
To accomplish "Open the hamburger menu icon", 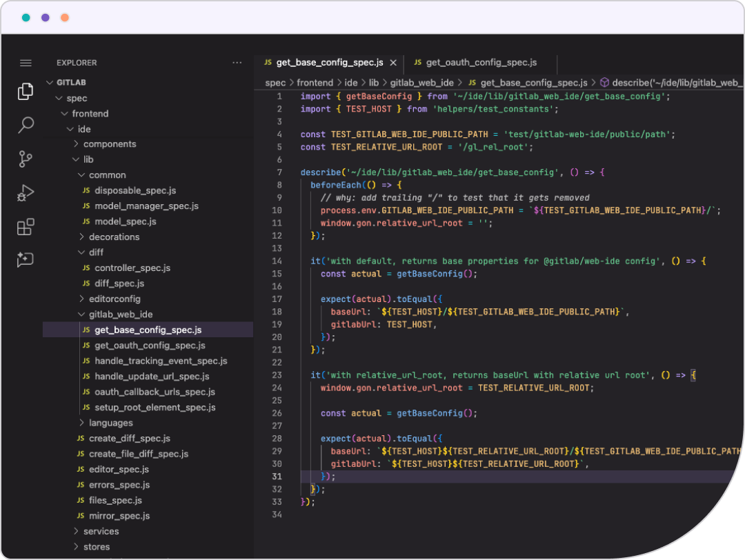I will click(26, 63).
